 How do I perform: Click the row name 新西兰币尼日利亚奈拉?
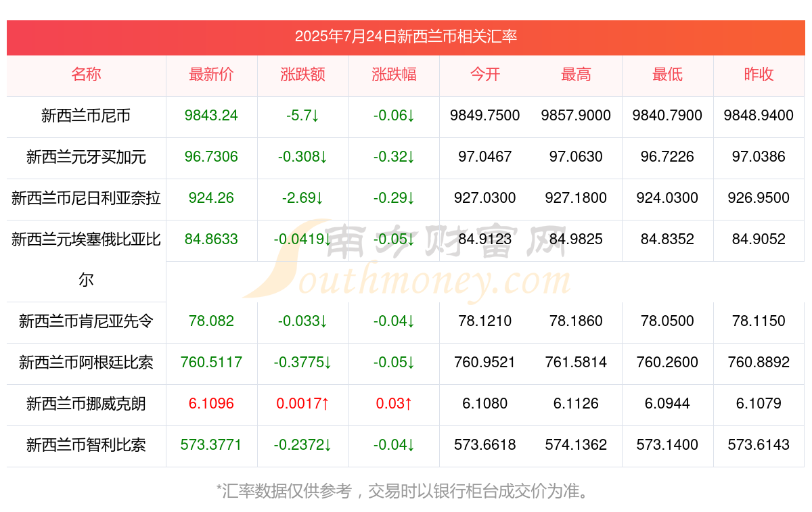click(x=86, y=198)
